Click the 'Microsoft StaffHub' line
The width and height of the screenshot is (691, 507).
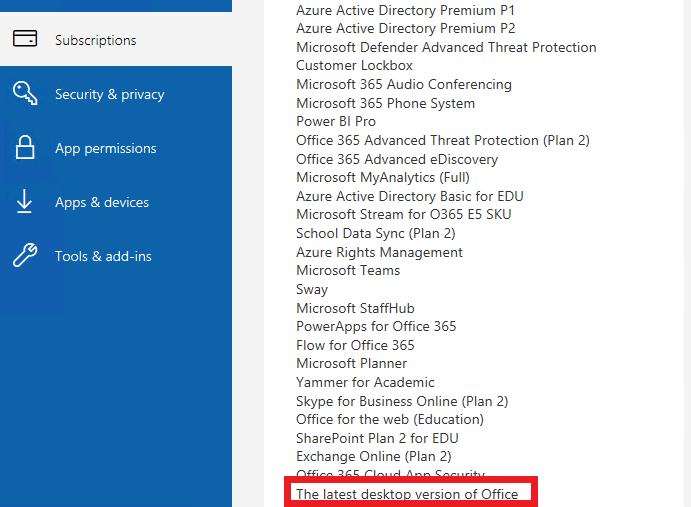(x=355, y=308)
